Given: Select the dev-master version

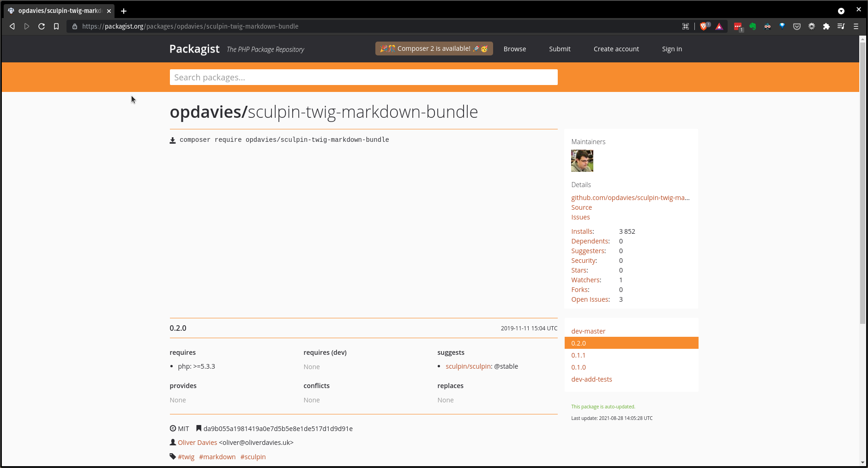Looking at the screenshot, I should coord(588,331).
